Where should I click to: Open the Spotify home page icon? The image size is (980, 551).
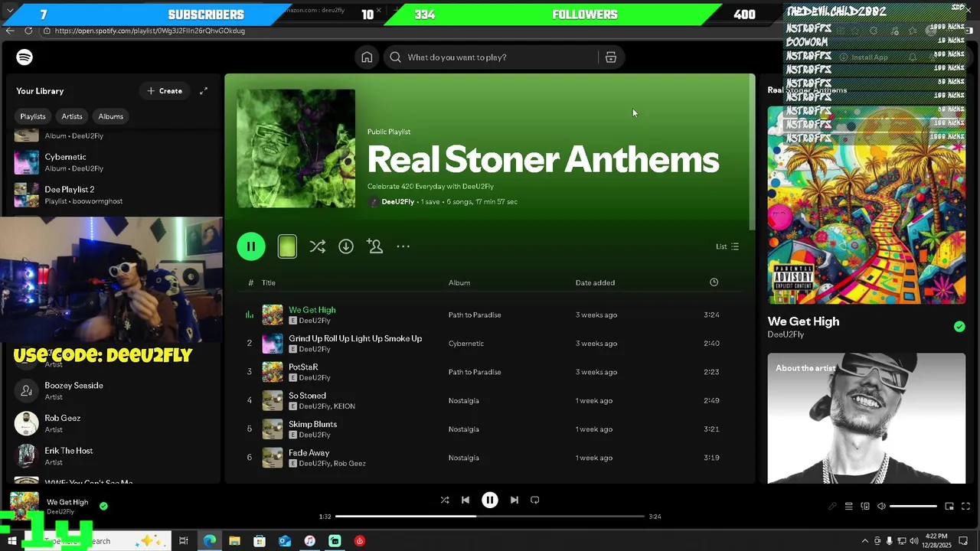[x=367, y=57]
